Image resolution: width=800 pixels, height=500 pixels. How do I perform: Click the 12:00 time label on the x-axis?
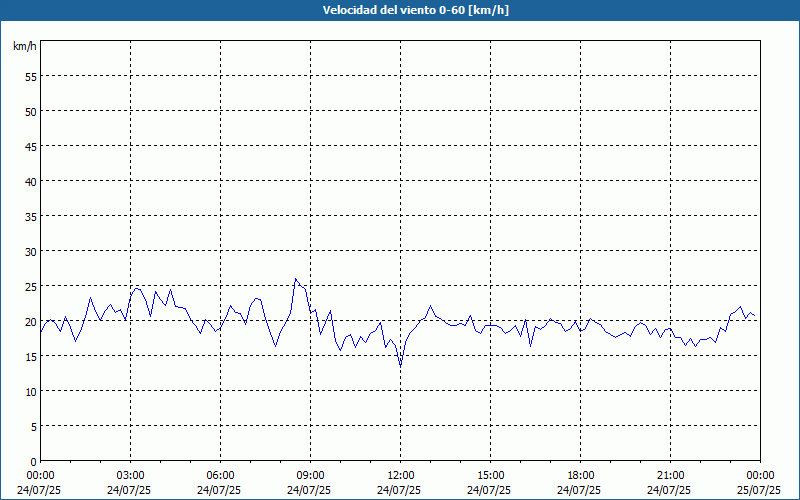coord(400,475)
